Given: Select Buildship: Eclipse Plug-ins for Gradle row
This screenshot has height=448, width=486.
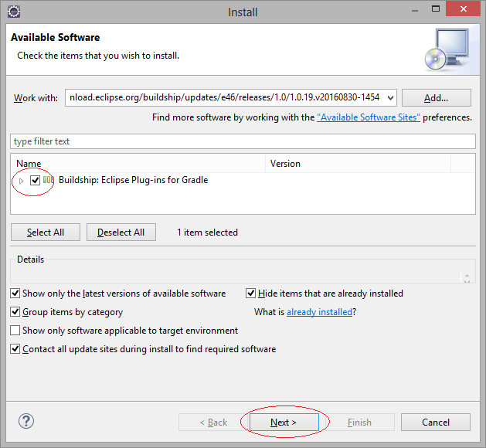Looking at the screenshot, I should pyautogui.click(x=243, y=180).
